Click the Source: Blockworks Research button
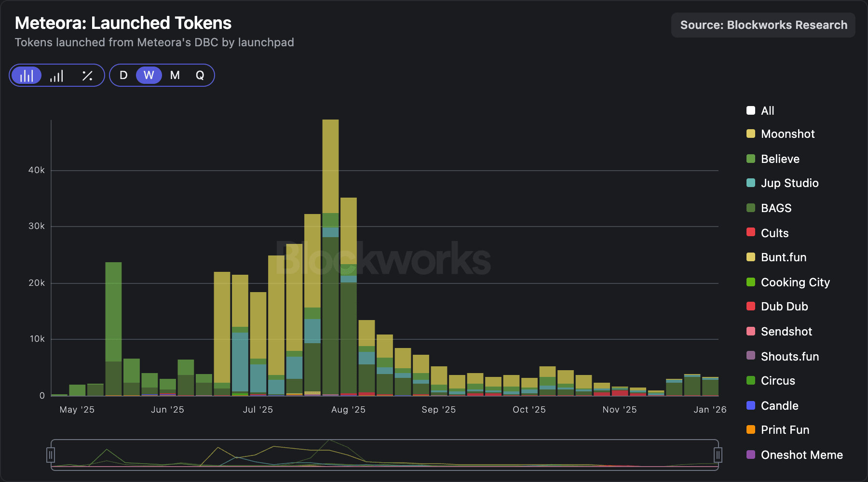The width and height of the screenshot is (868, 482). tap(763, 25)
